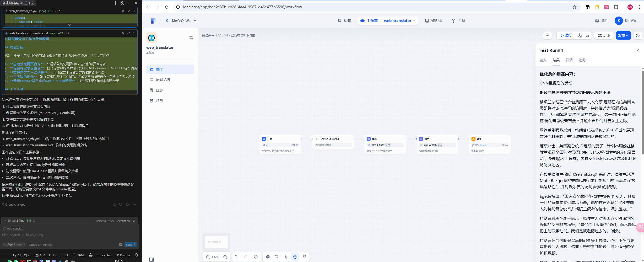Open the checklist icon in the run toolbar
Screen dimensions: 644x262
(587, 35)
